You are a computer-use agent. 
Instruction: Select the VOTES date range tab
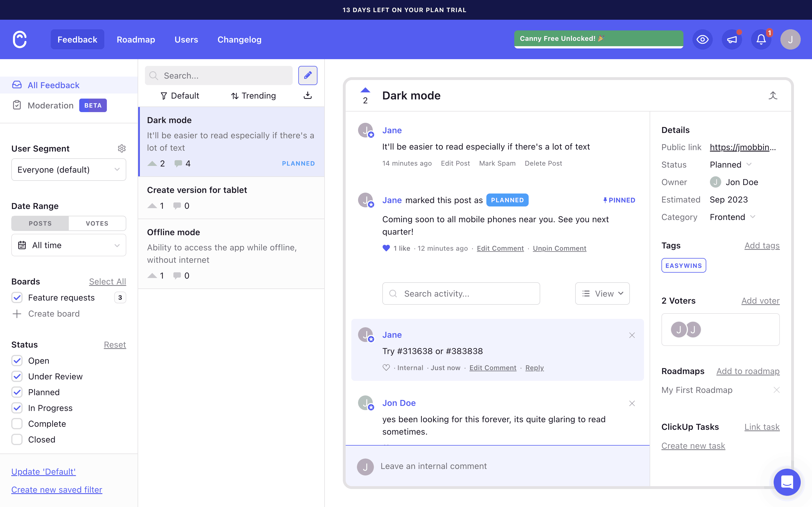(97, 223)
